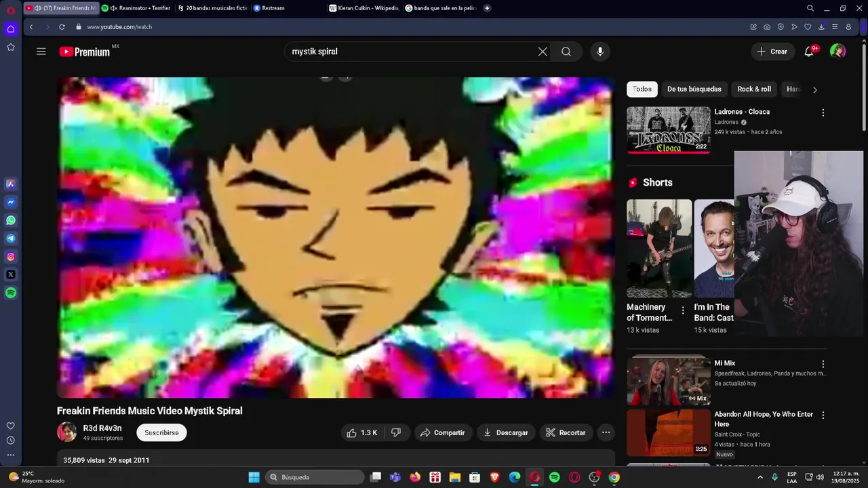
Task: Go back to previous page
Action: [31, 27]
